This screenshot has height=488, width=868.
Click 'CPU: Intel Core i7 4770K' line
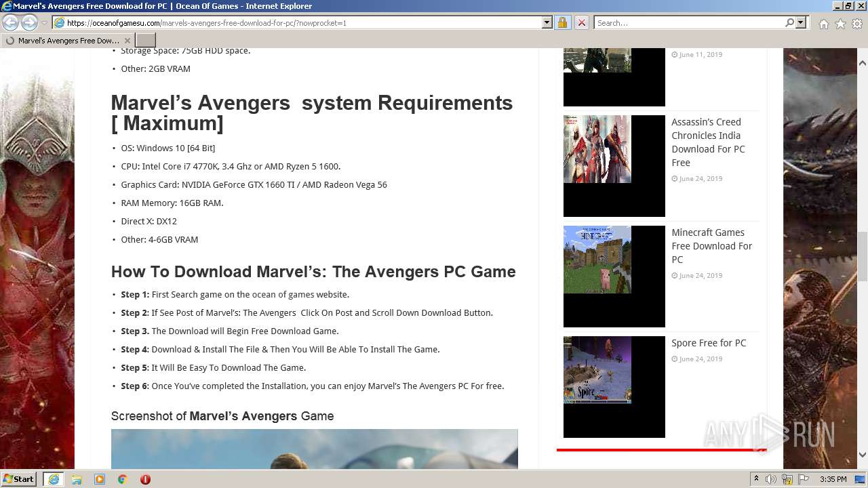click(x=231, y=166)
